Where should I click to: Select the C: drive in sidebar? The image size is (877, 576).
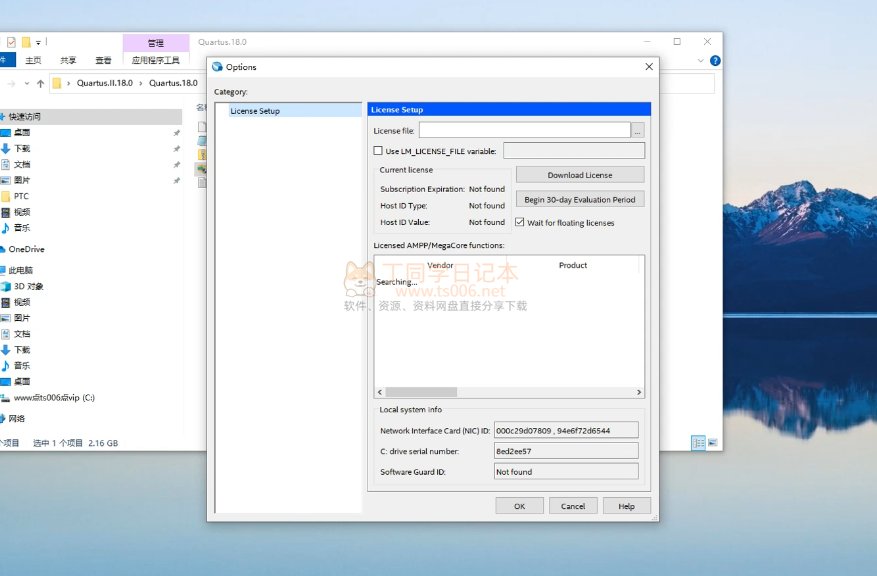tap(54, 397)
